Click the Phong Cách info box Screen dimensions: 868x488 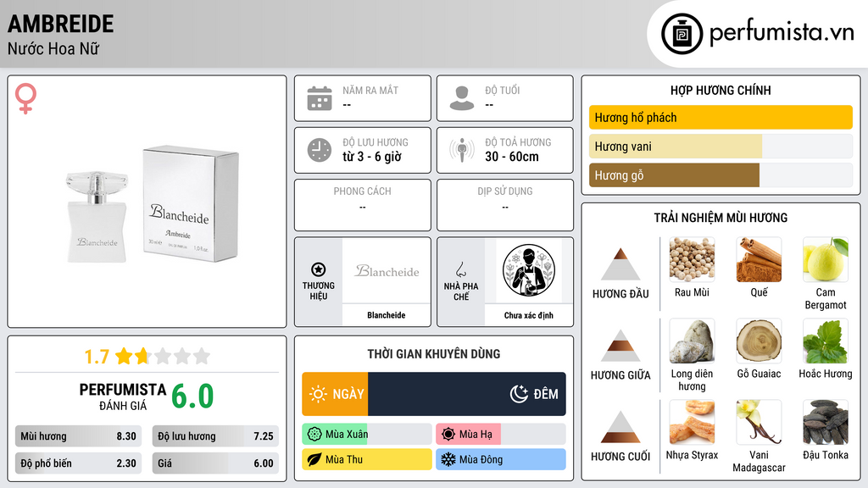coord(363,205)
